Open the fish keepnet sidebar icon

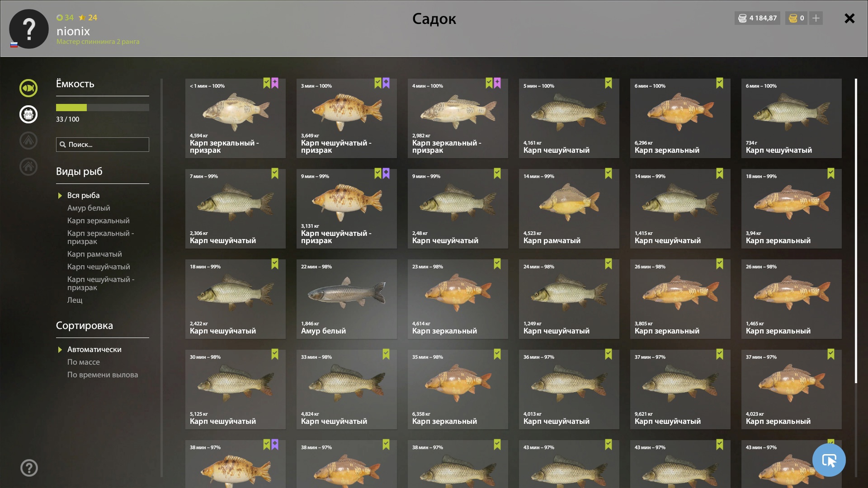(x=28, y=88)
